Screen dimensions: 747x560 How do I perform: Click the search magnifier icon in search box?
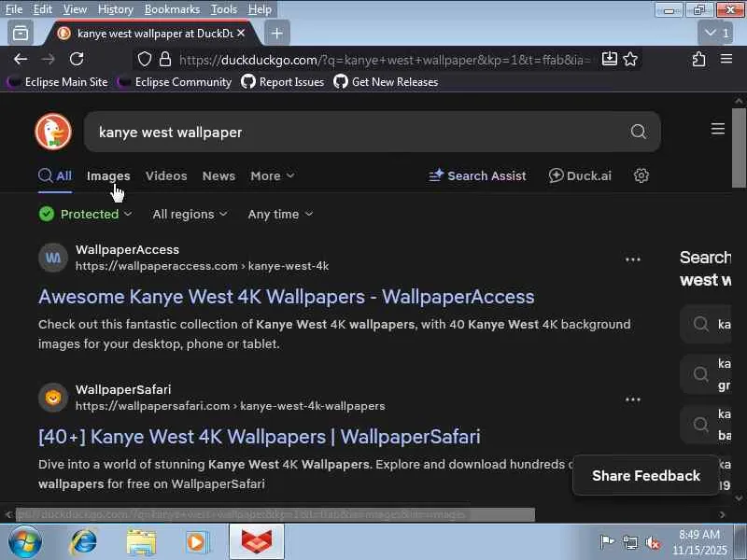pyautogui.click(x=639, y=132)
